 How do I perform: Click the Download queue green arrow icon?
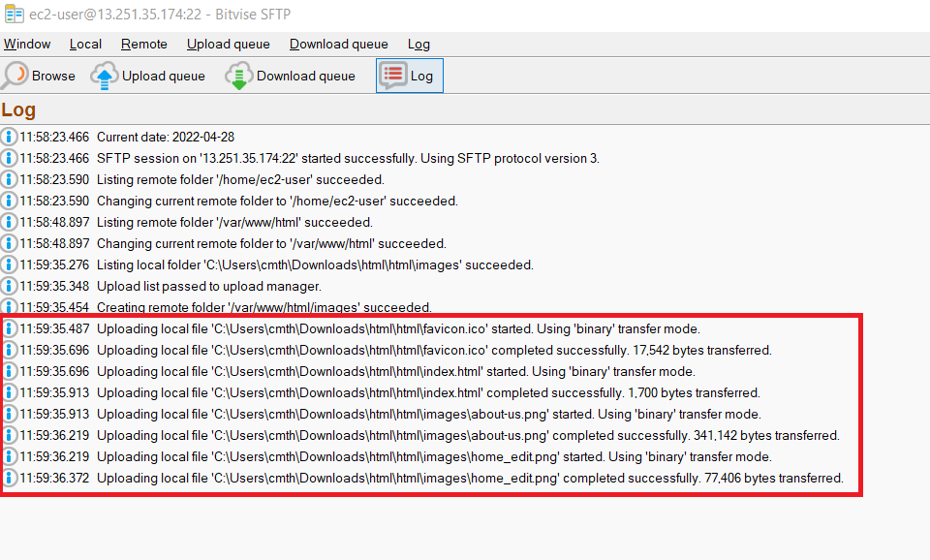point(238,75)
